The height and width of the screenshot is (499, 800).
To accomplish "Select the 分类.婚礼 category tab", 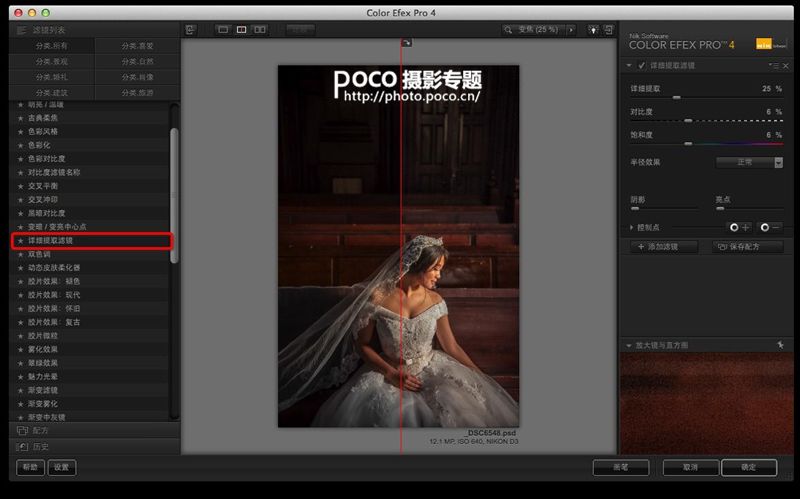I will [x=52, y=77].
